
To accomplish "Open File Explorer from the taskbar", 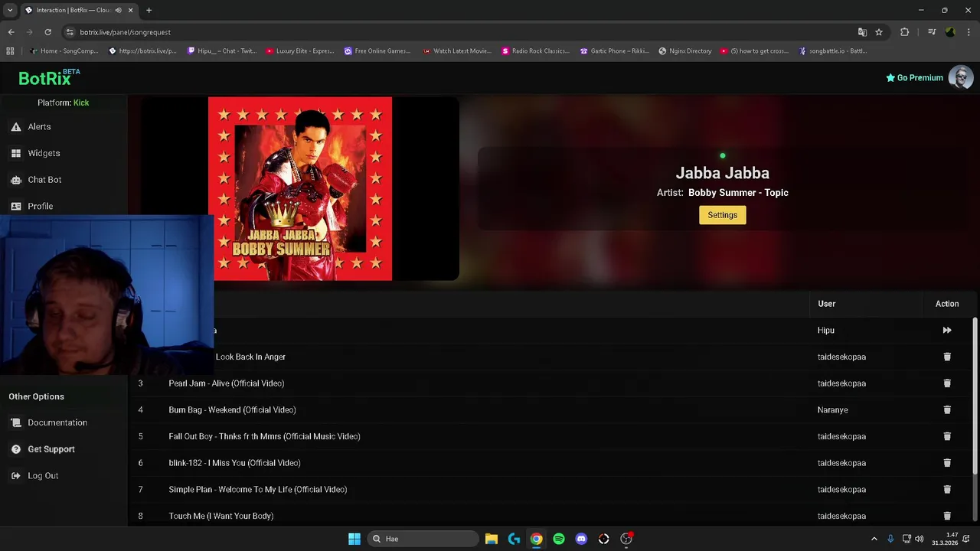I will [x=492, y=539].
